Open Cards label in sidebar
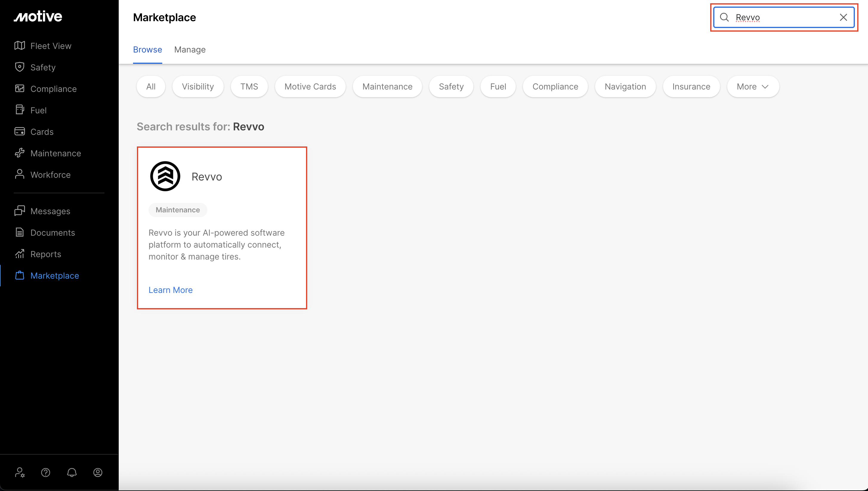 [x=42, y=132]
